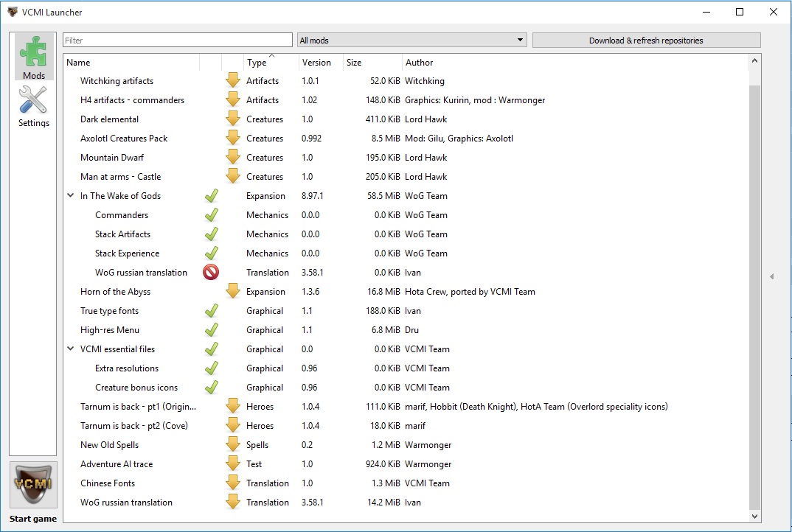Click red disabled icon for WoG russian translation
This screenshot has height=532, width=792.
pyautogui.click(x=211, y=273)
